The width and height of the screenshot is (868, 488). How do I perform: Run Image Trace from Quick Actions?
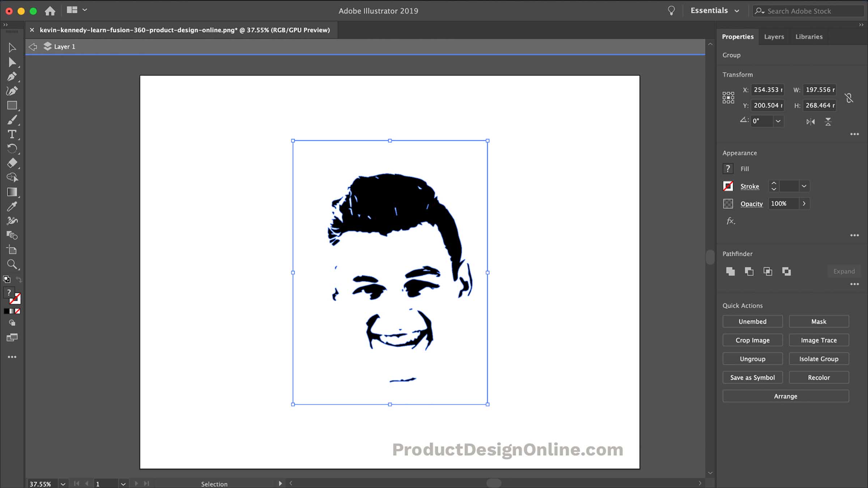point(818,340)
